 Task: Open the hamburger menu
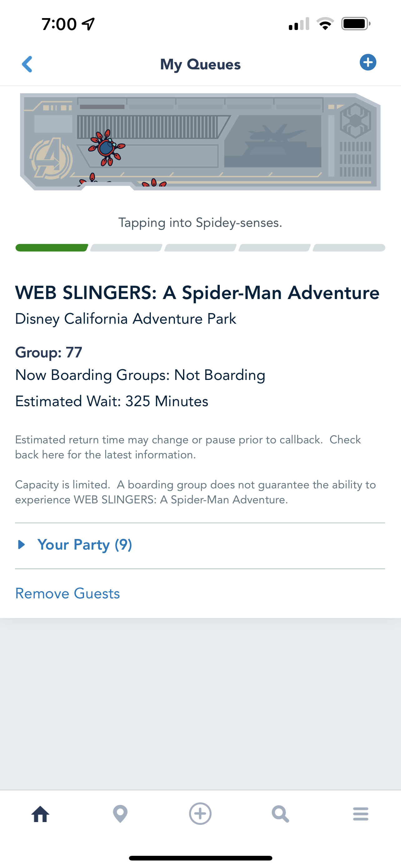pyautogui.click(x=361, y=814)
